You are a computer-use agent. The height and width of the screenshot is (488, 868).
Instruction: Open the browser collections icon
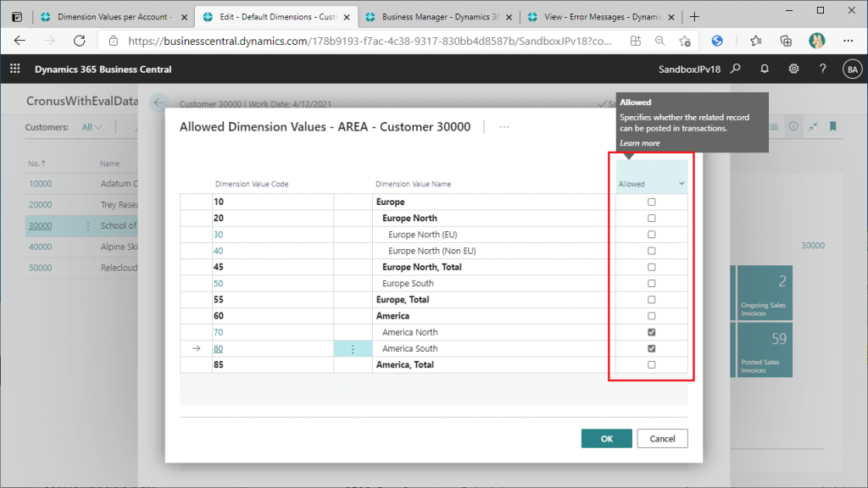tap(786, 41)
